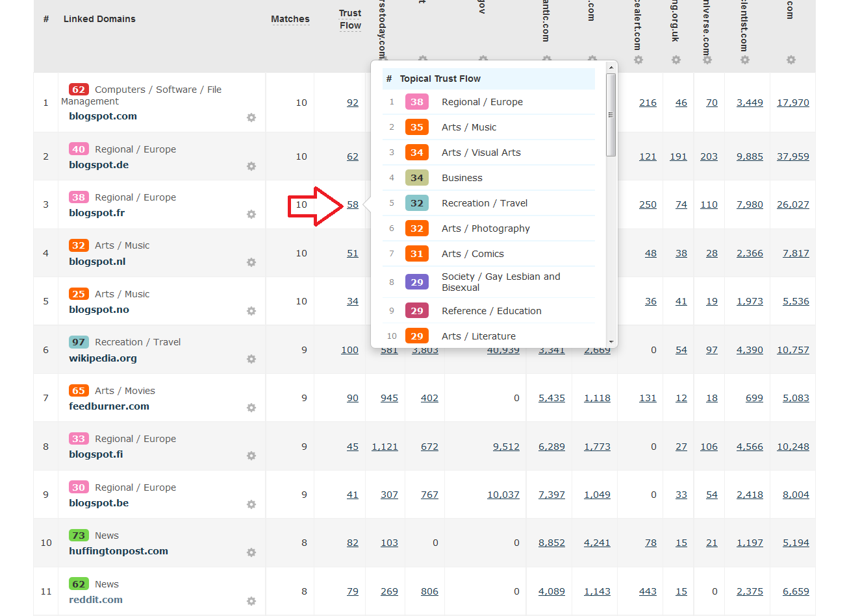This screenshot has width=860, height=616.
Task: Open the feedburner.com domain link
Action: 109,406
